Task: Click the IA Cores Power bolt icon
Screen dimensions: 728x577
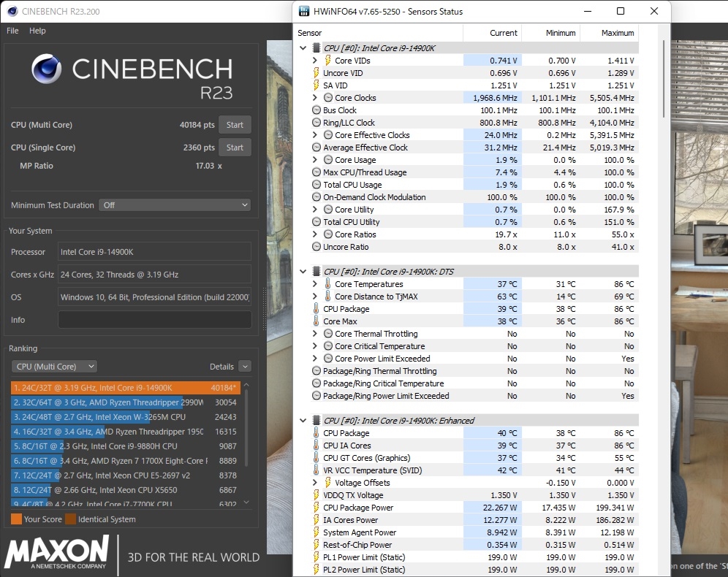Action: click(x=316, y=520)
